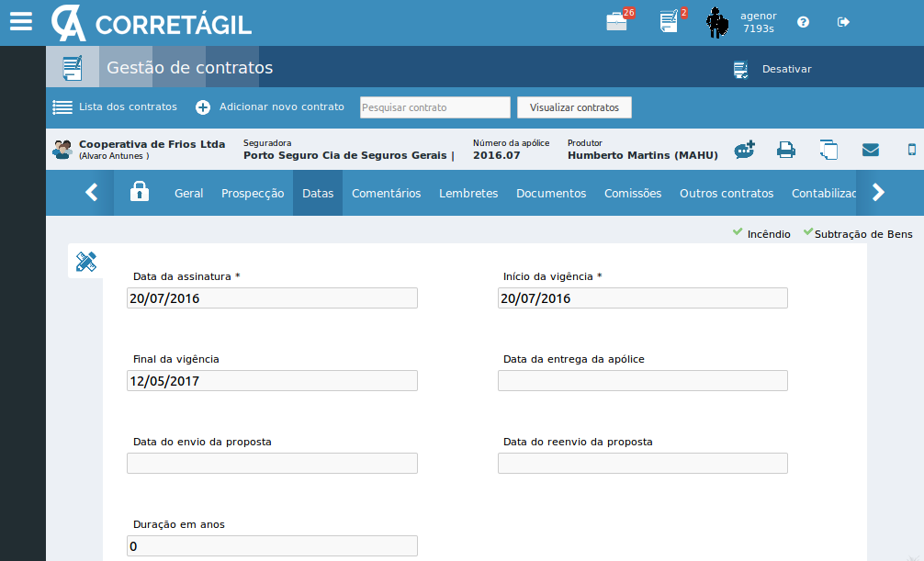Click the print contract icon

coord(786,151)
